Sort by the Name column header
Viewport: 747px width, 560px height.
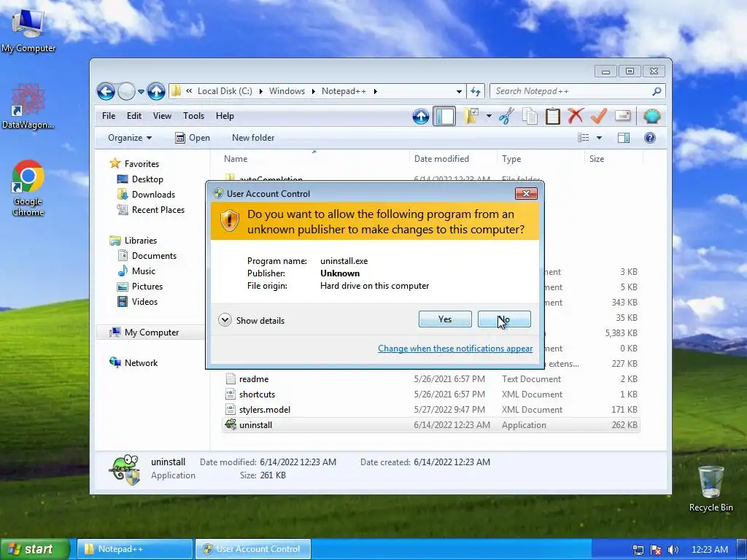pos(314,158)
